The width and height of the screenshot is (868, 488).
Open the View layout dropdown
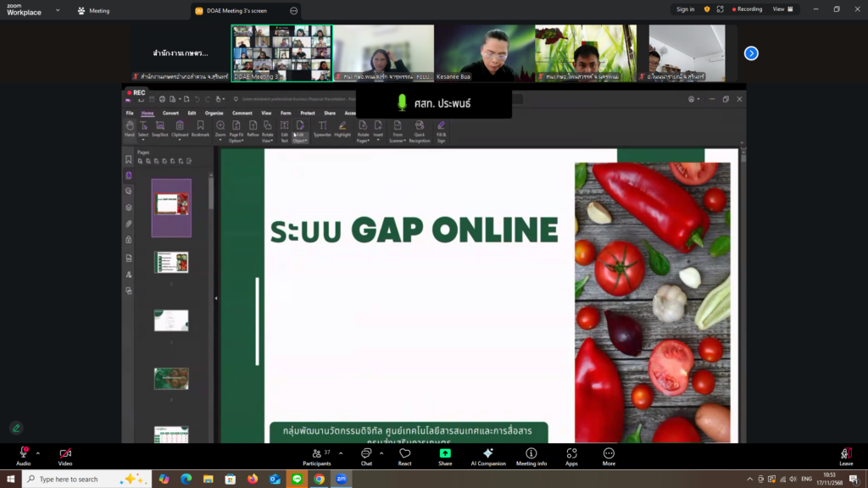(784, 9)
